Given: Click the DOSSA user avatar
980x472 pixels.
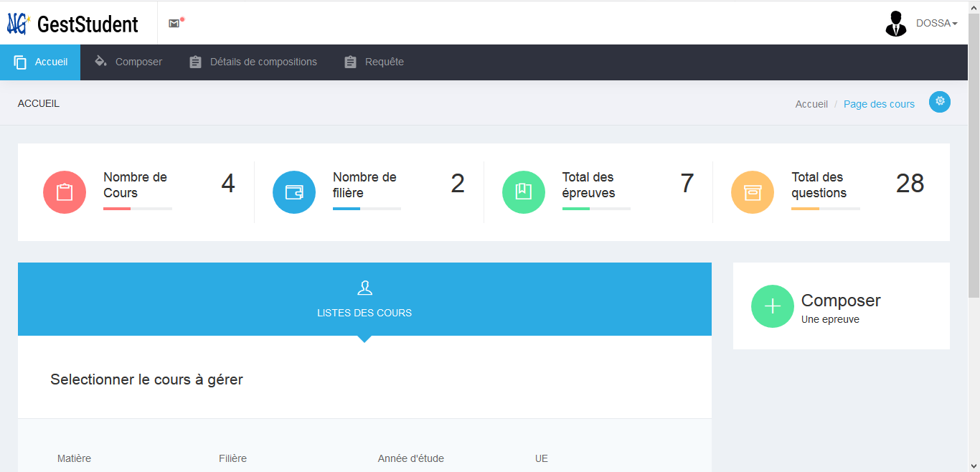Looking at the screenshot, I should coord(895,24).
